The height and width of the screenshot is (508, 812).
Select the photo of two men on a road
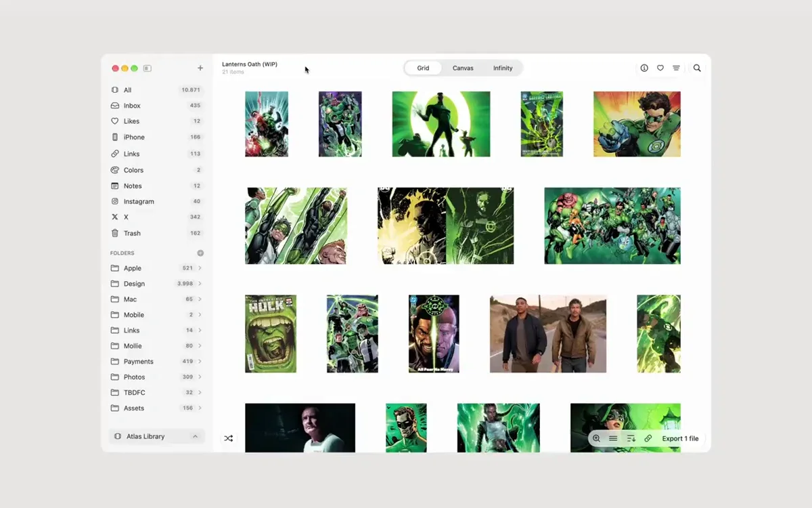pos(548,334)
